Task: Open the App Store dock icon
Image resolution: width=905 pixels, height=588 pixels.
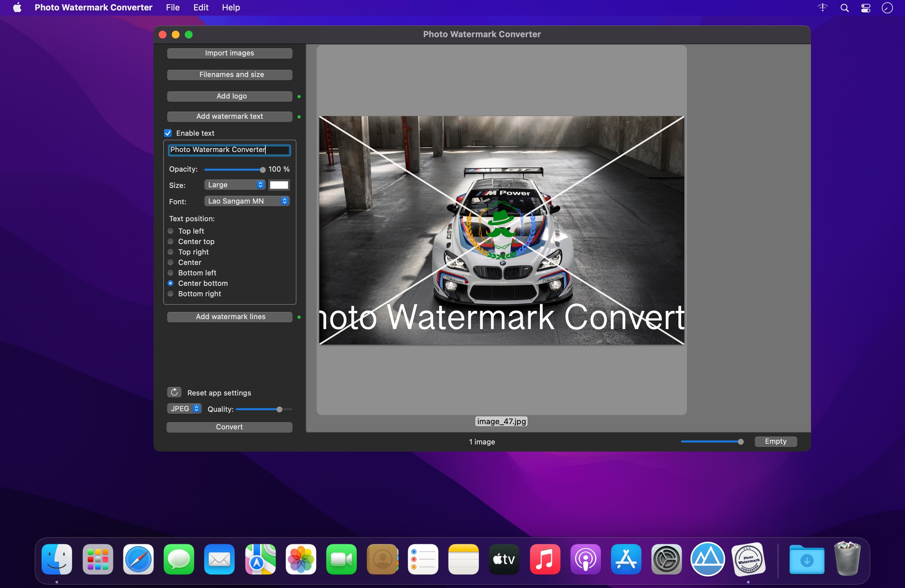Action: 626,559
